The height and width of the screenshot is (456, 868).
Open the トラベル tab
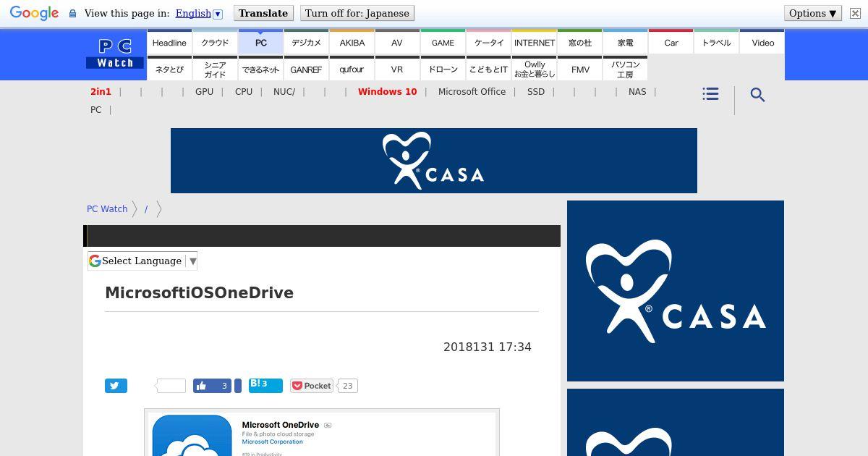click(716, 43)
